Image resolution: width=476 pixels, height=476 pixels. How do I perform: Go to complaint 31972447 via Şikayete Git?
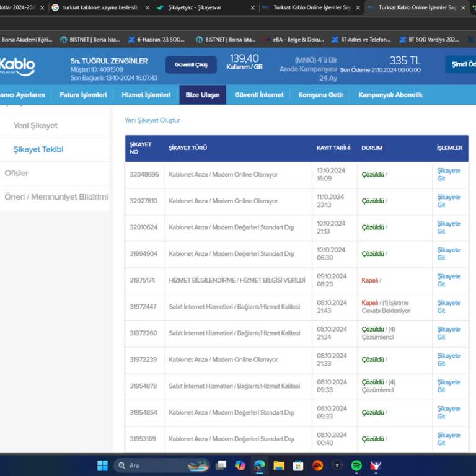click(448, 307)
